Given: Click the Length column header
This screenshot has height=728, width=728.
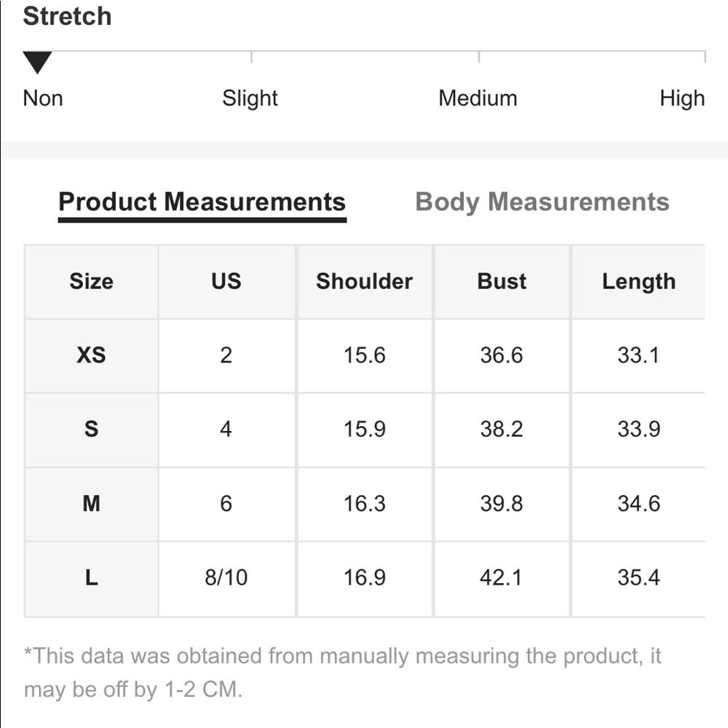Looking at the screenshot, I should pos(638,282).
